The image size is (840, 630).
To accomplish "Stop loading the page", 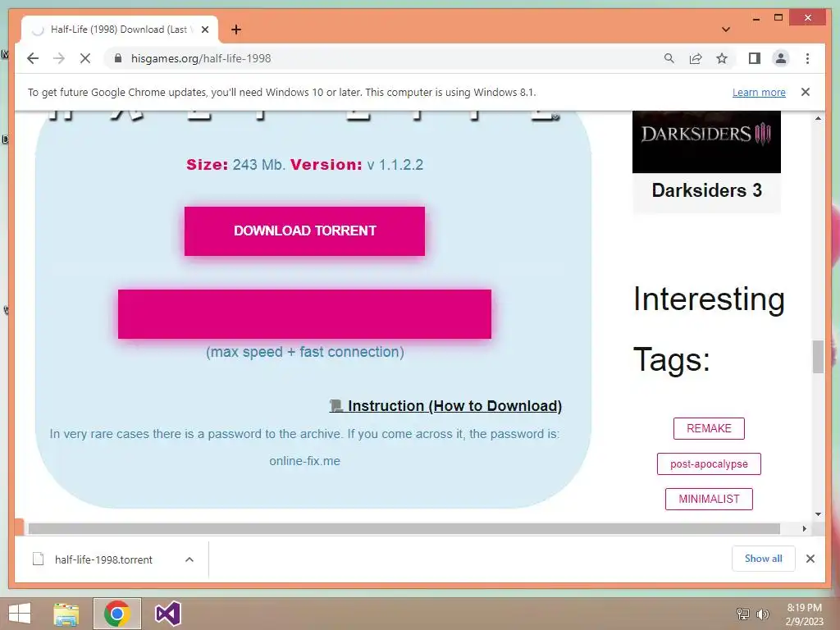I will pos(85,58).
